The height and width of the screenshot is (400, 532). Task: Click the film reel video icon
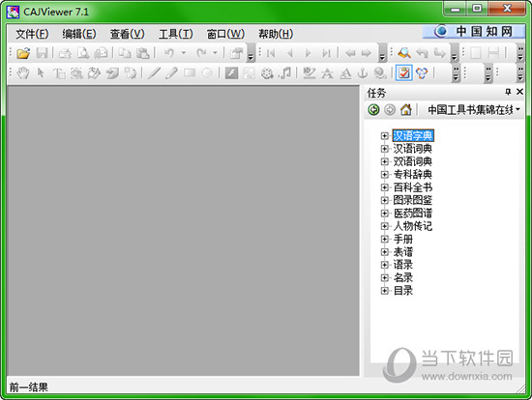pos(267,72)
